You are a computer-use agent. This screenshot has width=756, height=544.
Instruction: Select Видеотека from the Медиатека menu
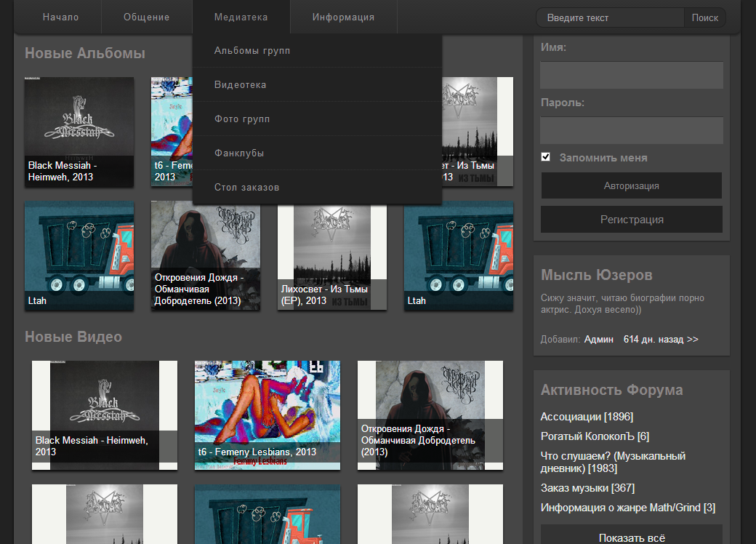(240, 84)
